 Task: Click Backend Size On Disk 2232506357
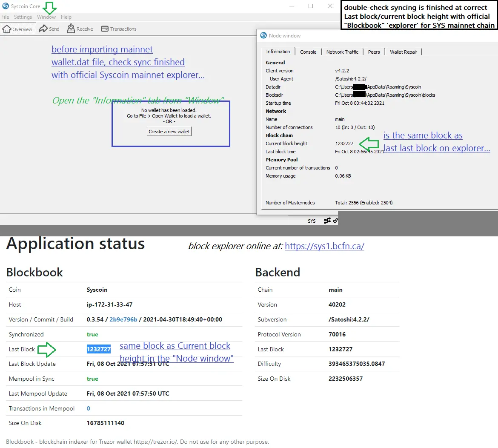click(346, 379)
